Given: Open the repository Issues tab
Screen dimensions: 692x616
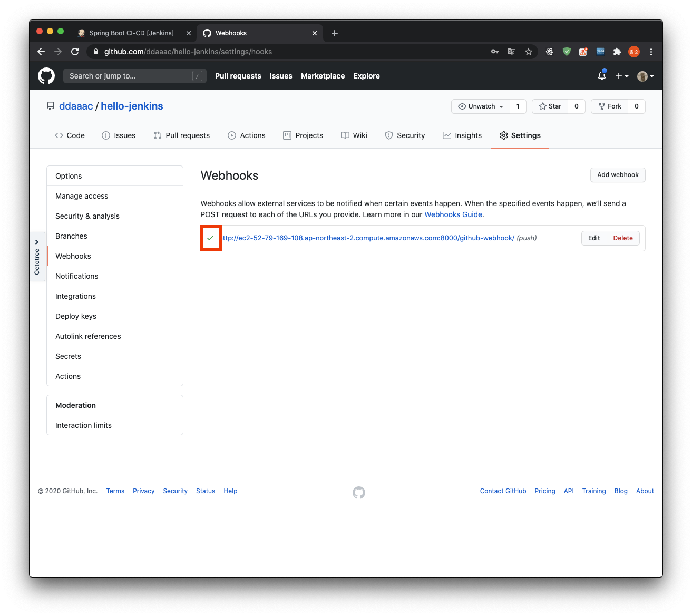Looking at the screenshot, I should [x=119, y=135].
